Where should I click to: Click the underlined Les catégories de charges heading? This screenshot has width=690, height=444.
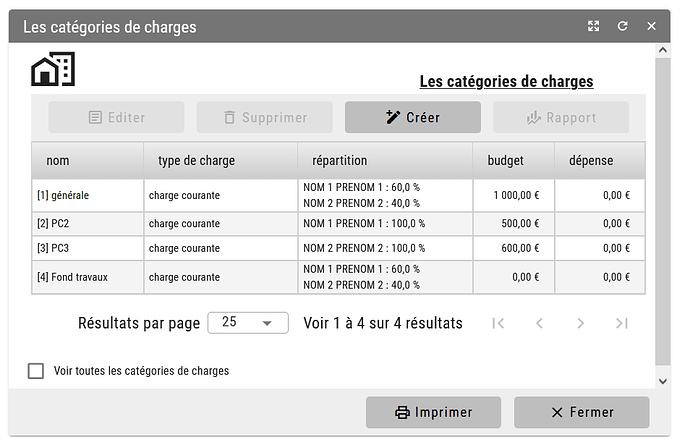pos(506,81)
